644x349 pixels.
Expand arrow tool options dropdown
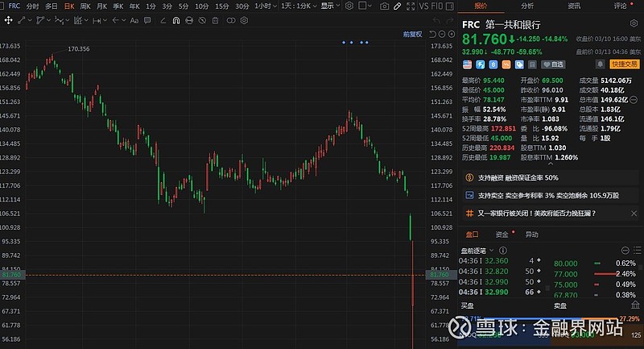pos(124,21)
